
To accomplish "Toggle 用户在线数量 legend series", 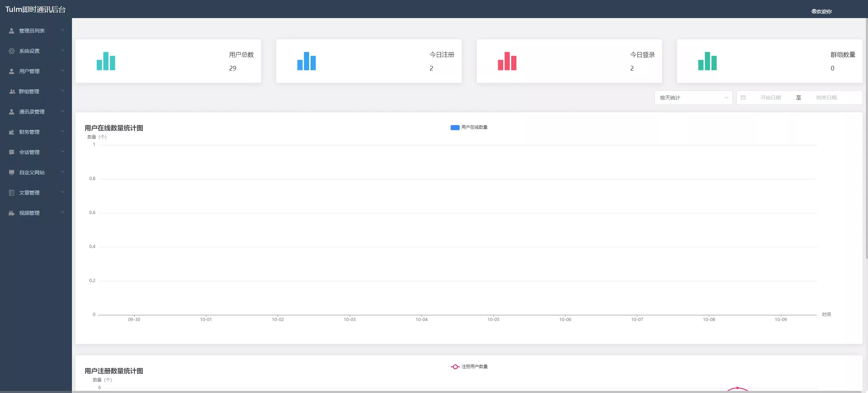I will pyautogui.click(x=469, y=127).
